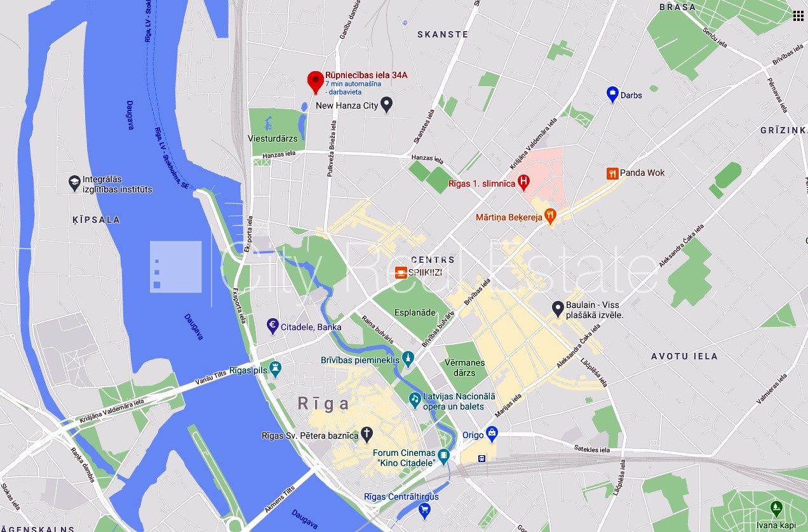This screenshot has height=532, width=808.
Task: Click the Rīgas Centrāltirgus shopping cart icon
Action: click(x=425, y=509)
